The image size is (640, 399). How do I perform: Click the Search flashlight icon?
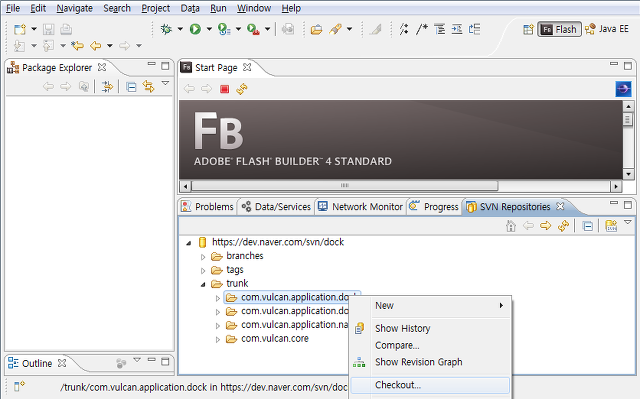(335, 29)
